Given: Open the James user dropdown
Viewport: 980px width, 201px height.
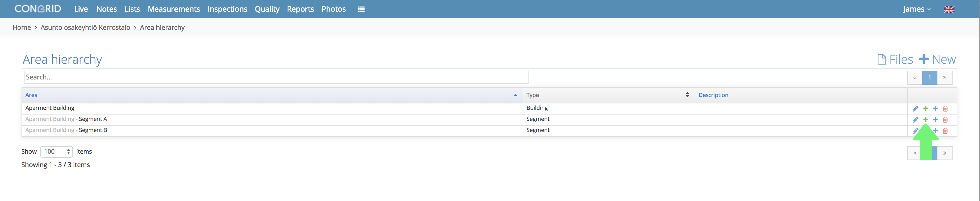Looking at the screenshot, I should coord(917,9).
